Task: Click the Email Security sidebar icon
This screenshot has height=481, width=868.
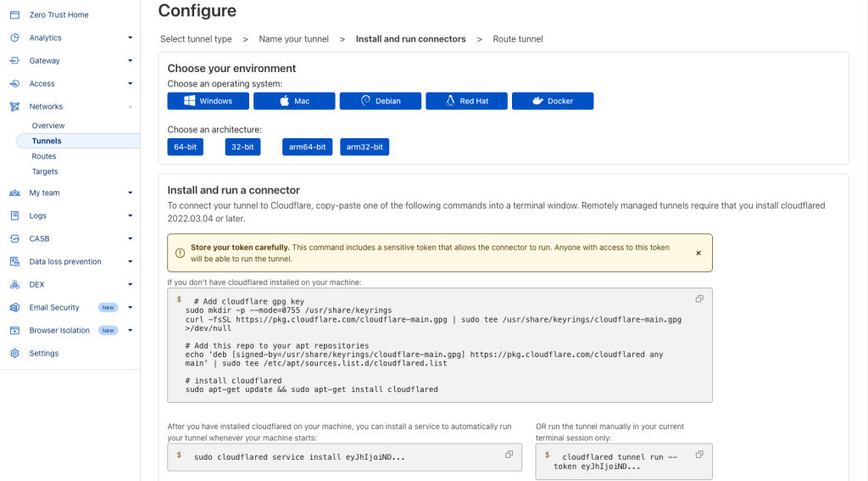Action: coord(15,308)
